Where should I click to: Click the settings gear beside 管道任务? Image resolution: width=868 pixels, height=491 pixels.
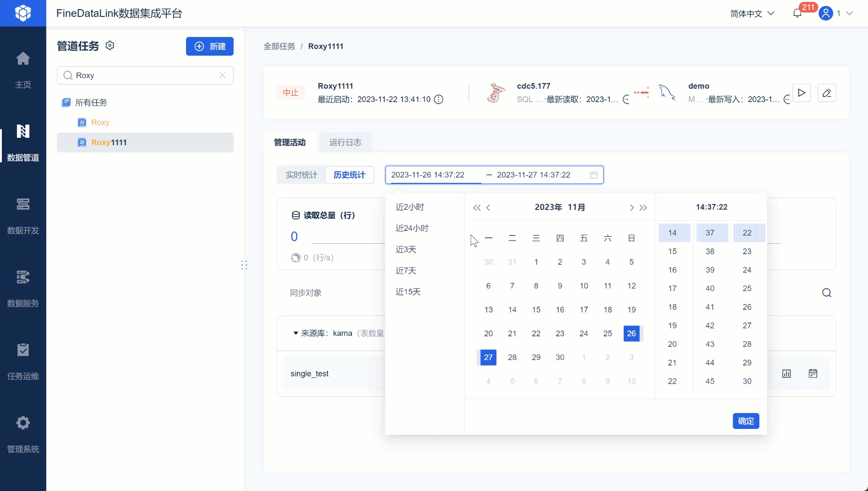click(x=110, y=46)
